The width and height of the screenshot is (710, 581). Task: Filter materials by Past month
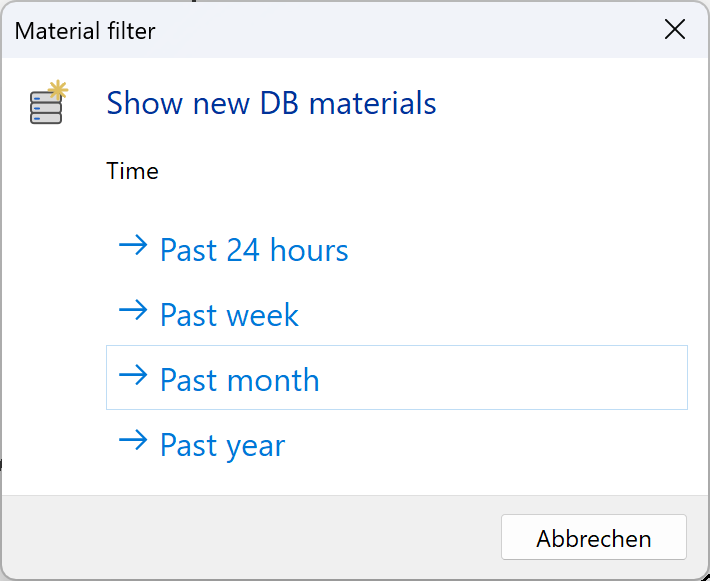point(397,378)
